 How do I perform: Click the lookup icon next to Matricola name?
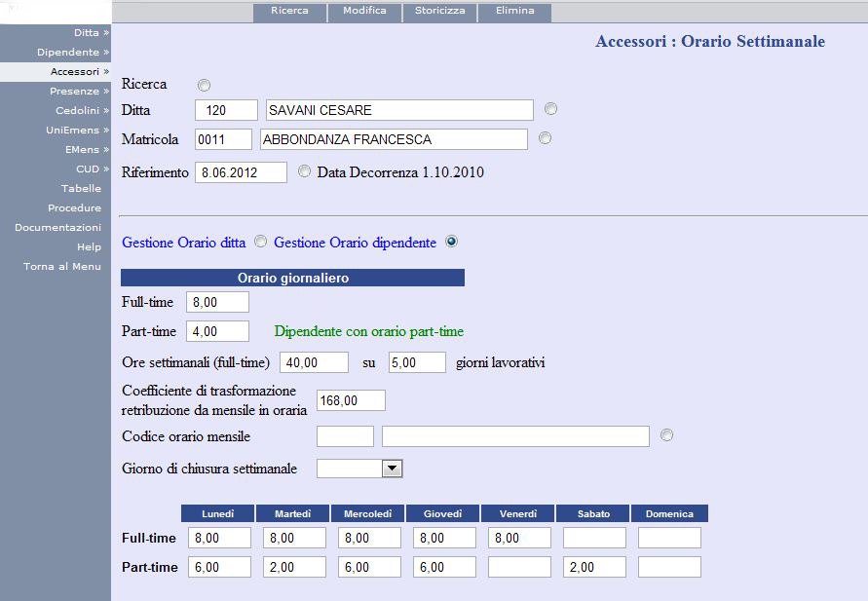point(545,138)
